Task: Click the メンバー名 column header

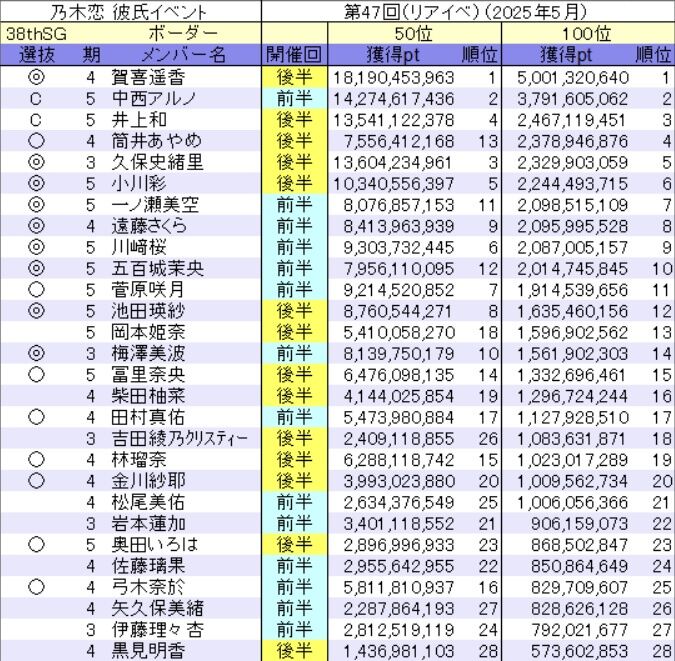Action: tap(183, 55)
